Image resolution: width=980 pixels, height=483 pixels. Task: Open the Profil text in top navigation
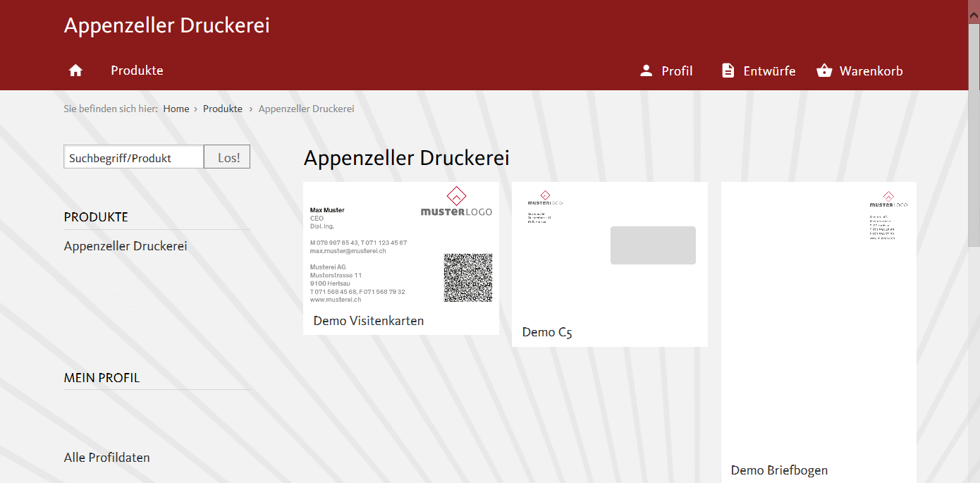tap(677, 71)
